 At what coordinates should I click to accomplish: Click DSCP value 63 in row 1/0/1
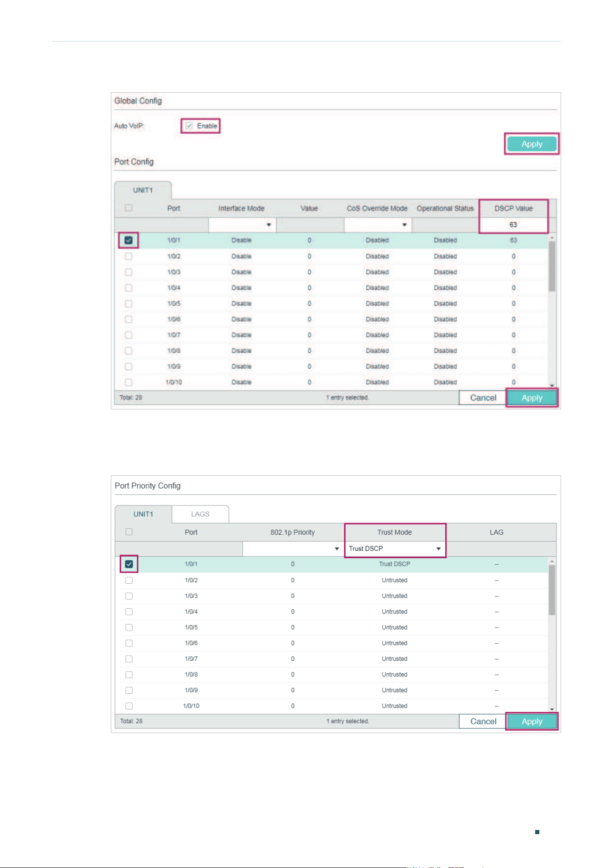click(x=513, y=240)
